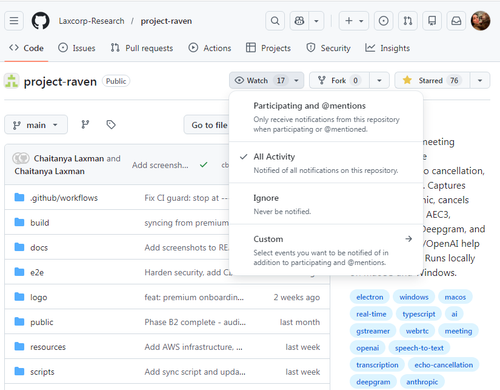The height and width of the screenshot is (390, 500).
Task: Open the search magnifier icon
Action: click(275, 21)
